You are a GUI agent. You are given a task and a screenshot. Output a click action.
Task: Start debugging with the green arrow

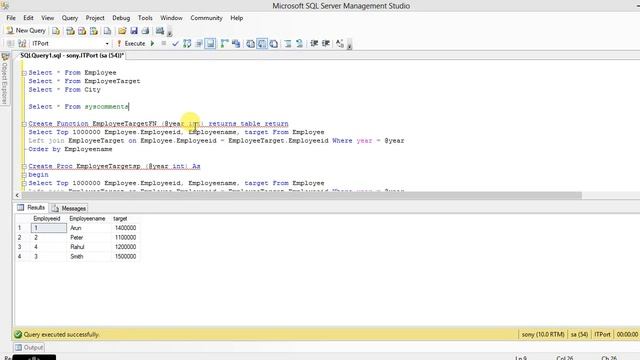point(152,43)
